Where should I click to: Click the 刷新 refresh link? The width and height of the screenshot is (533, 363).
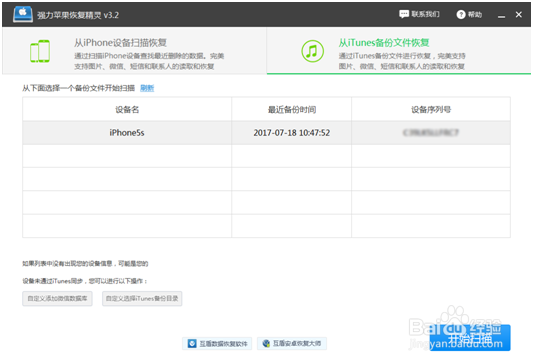[147, 88]
